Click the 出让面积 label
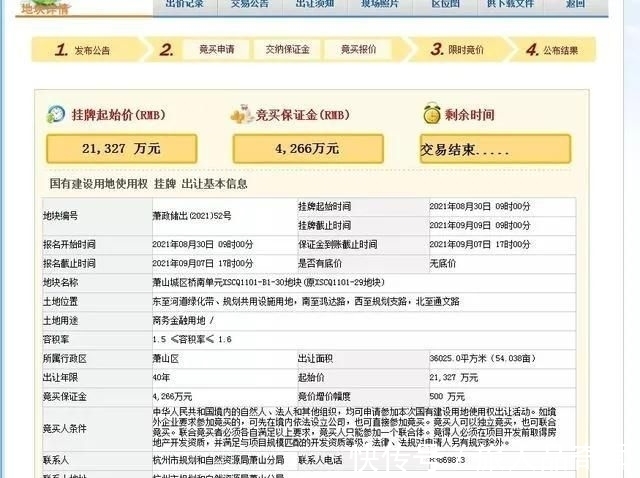This screenshot has width=640, height=478. pos(316,358)
